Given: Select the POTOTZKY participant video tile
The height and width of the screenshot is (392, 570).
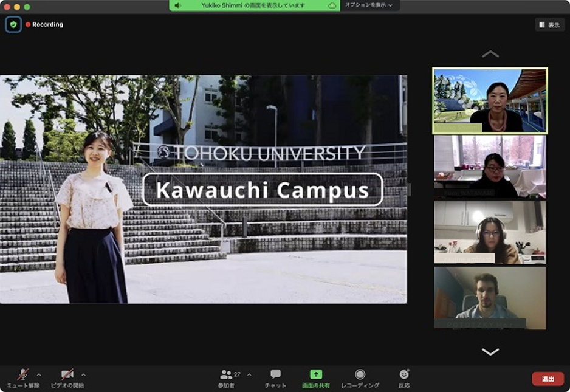Looking at the screenshot, I should (x=490, y=298).
